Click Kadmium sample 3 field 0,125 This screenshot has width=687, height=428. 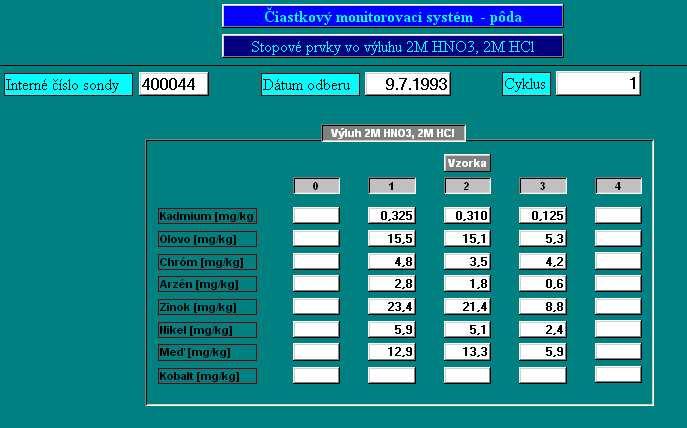pyautogui.click(x=542, y=215)
